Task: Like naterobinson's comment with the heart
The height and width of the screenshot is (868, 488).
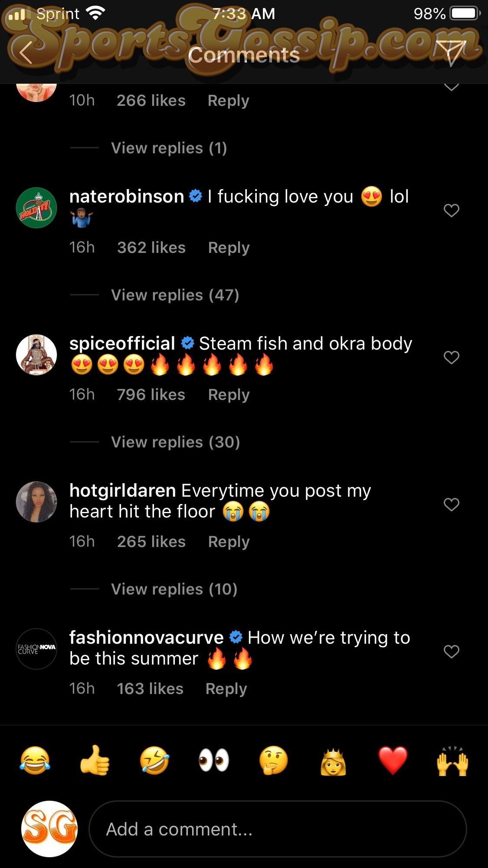Action: 451,210
